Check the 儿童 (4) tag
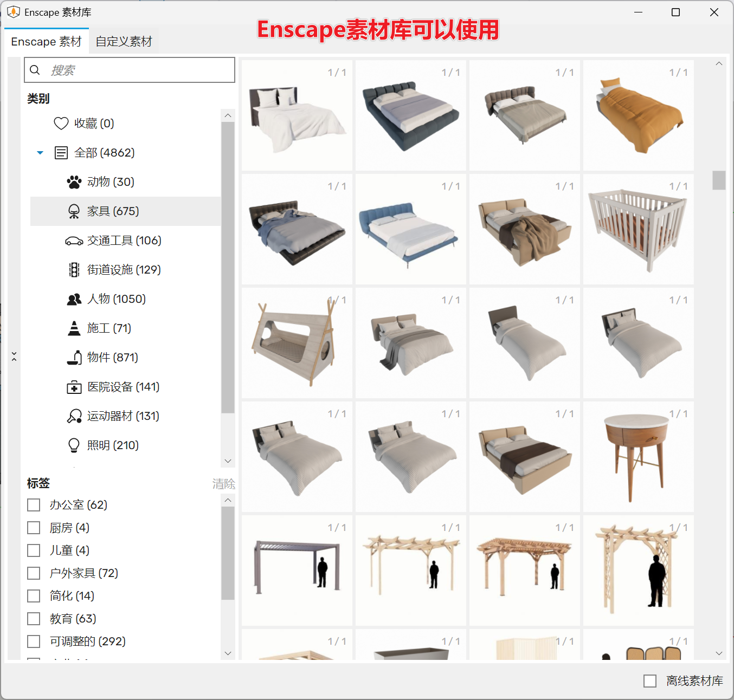 34,550
